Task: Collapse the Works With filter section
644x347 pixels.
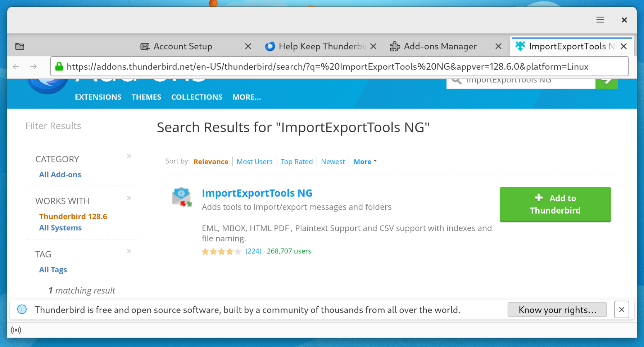Action: point(129,198)
